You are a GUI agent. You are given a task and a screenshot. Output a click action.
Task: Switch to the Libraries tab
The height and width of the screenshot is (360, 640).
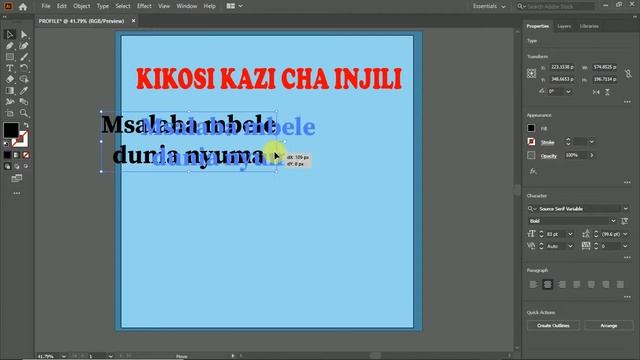point(589,26)
